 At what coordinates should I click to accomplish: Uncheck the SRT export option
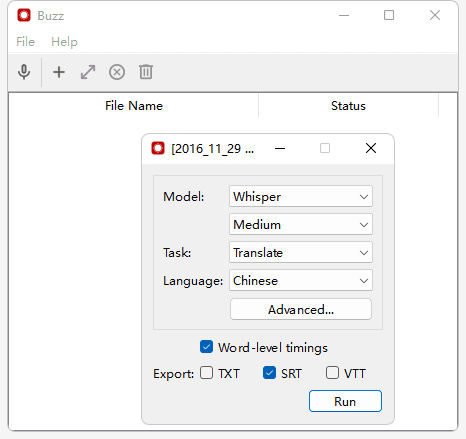(x=269, y=373)
